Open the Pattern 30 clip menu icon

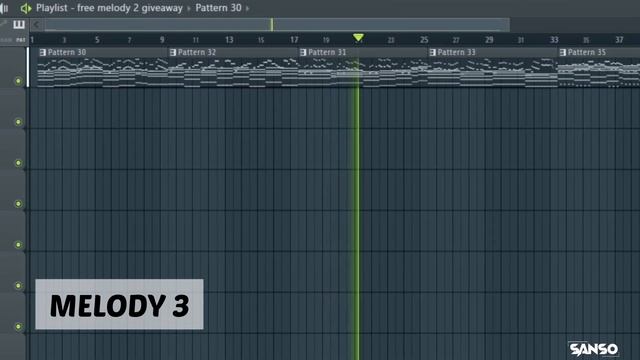click(42, 52)
